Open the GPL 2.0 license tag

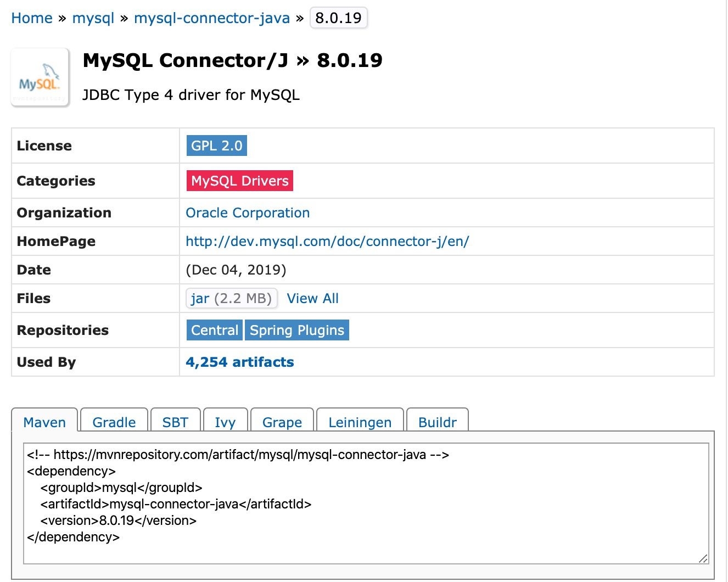tap(217, 145)
